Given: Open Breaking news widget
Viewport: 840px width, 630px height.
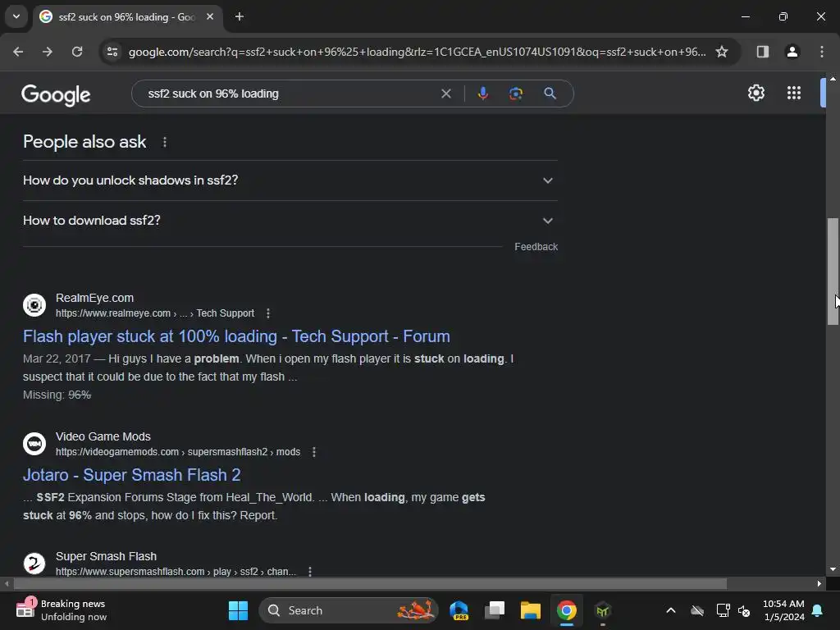Looking at the screenshot, I should pos(62,610).
